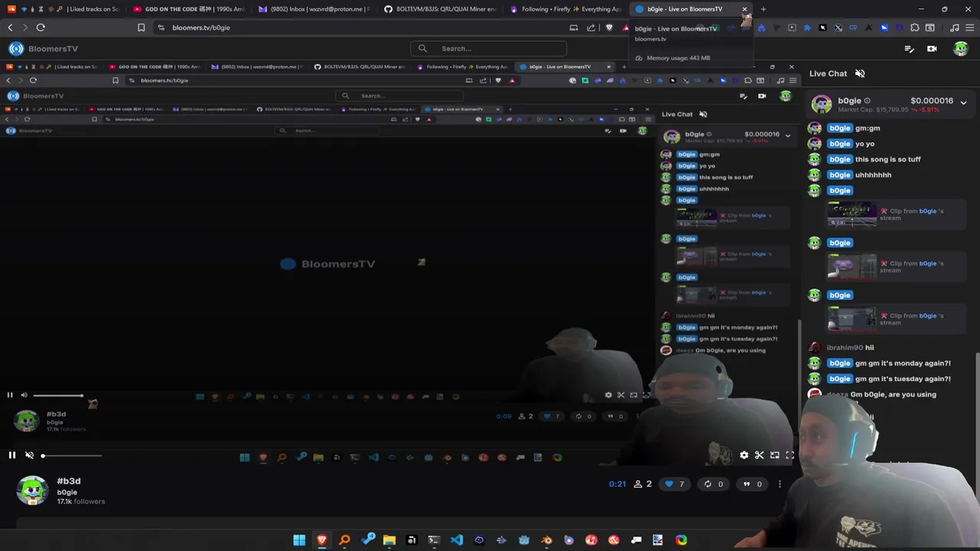
Task: Pause the live stream
Action: click(12, 455)
